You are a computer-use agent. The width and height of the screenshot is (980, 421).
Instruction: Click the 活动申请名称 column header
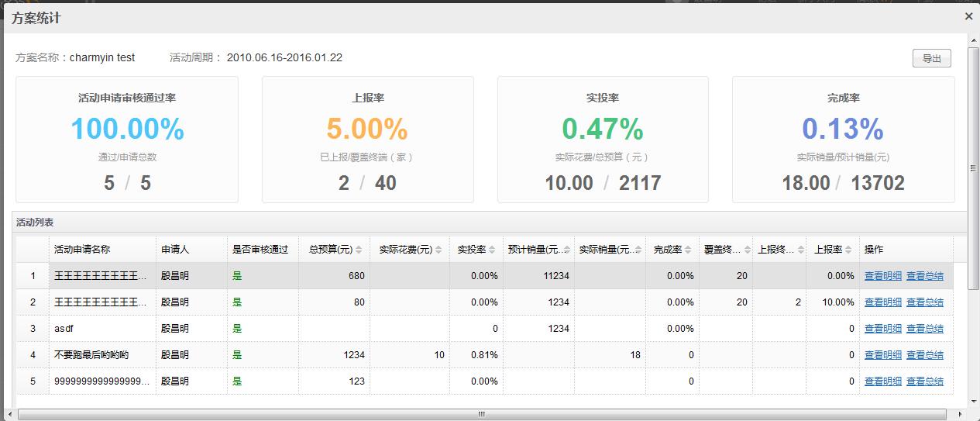tap(82, 250)
